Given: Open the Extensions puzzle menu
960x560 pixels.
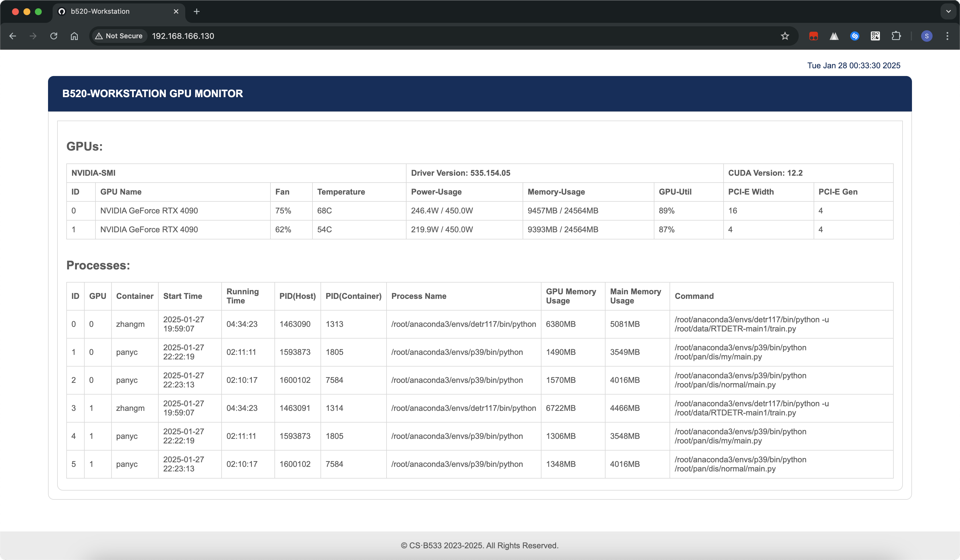Looking at the screenshot, I should pos(896,36).
